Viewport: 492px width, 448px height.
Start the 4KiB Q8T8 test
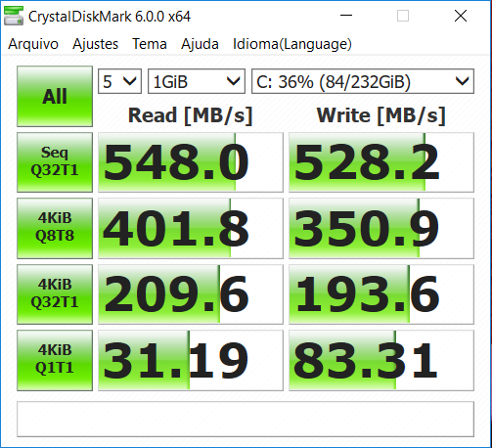point(55,228)
